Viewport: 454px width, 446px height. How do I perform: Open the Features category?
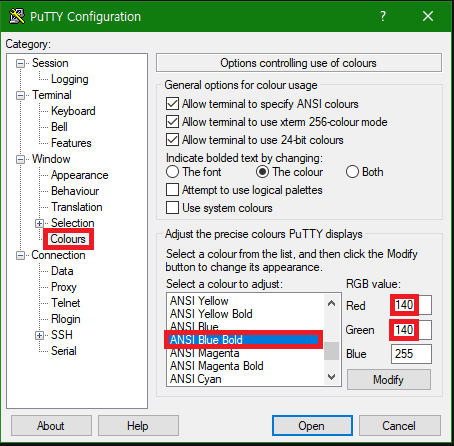[x=71, y=143]
